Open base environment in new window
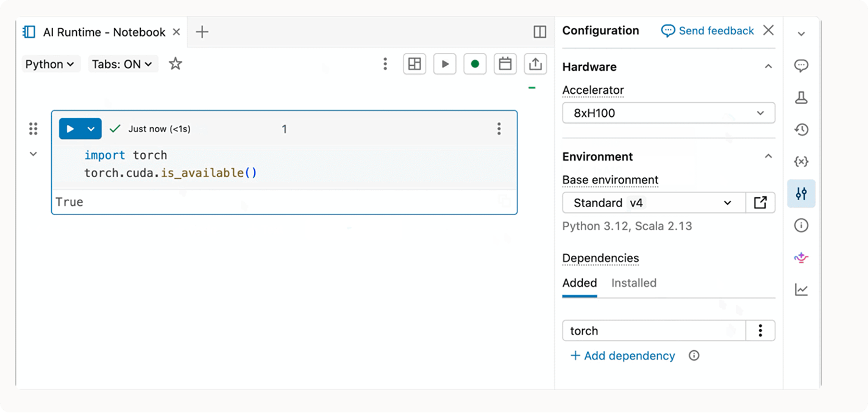This screenshot has height=413, width=868. [760, 203]
